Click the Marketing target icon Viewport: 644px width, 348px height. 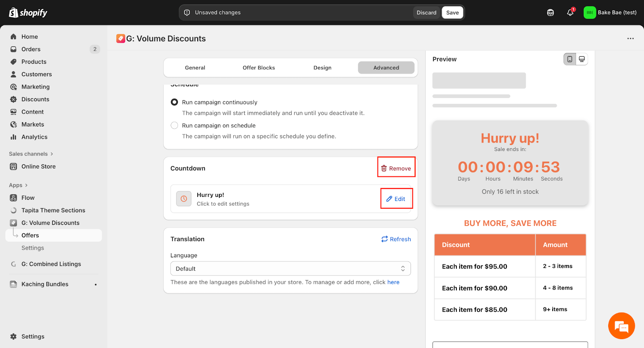(x=14, y=87)
